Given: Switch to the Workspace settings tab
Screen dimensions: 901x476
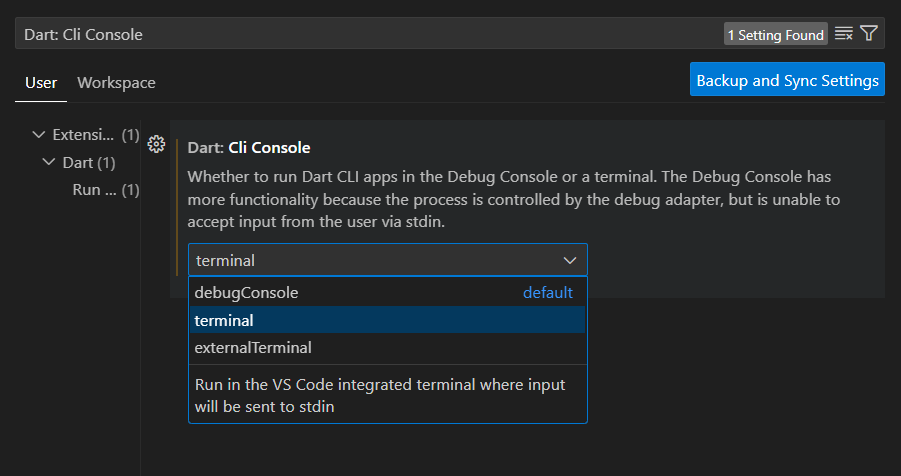Looking at the screenshot, I should [x=116, y=83].
